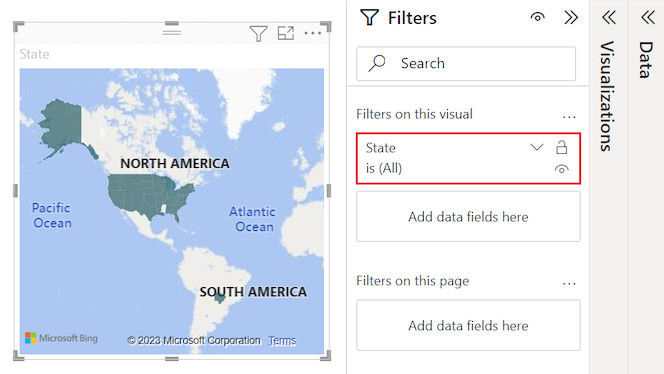This screenshot has width=664, height=374.
Task: Click the Search box in Filters pane
Action: click(466, 64)
